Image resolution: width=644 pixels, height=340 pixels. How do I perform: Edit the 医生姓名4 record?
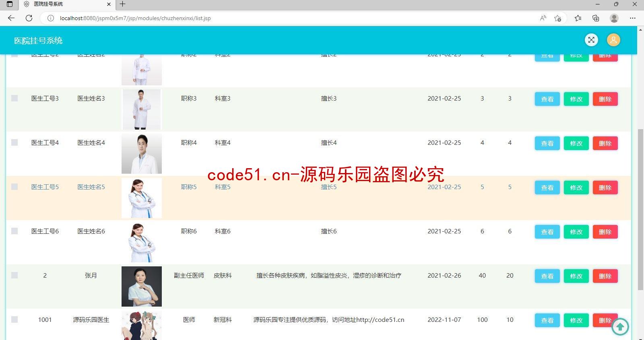(576, 143)
